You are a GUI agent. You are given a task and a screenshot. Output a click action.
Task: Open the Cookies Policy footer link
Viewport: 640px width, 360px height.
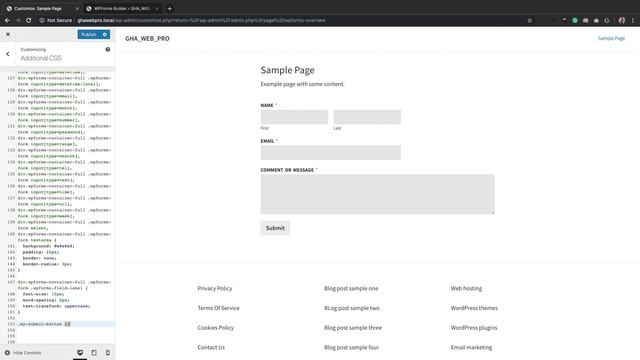pos(216,327)
